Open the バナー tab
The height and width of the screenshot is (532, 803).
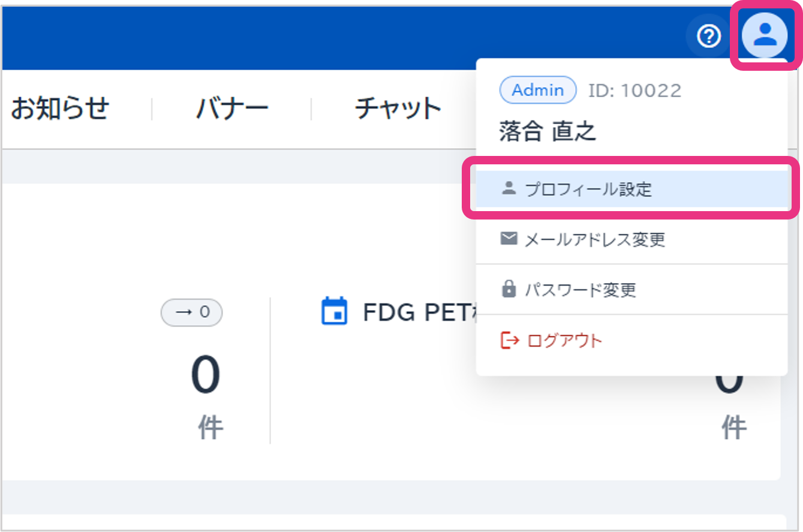click(x=232, y=109)
